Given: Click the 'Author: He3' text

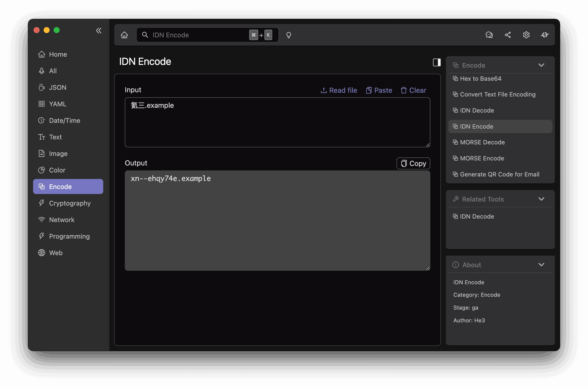Looking at the screenshot, I should [x=469, y=321].
